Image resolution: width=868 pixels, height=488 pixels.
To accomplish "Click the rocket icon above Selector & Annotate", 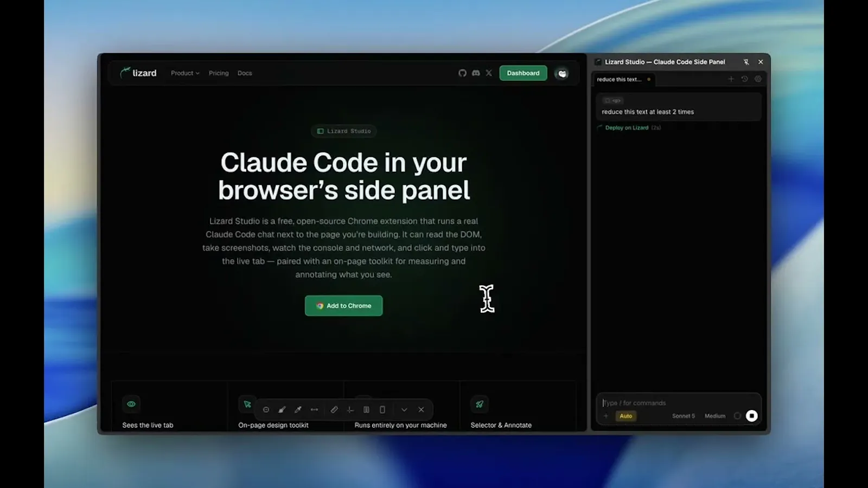I will click(x=480, y=404).
